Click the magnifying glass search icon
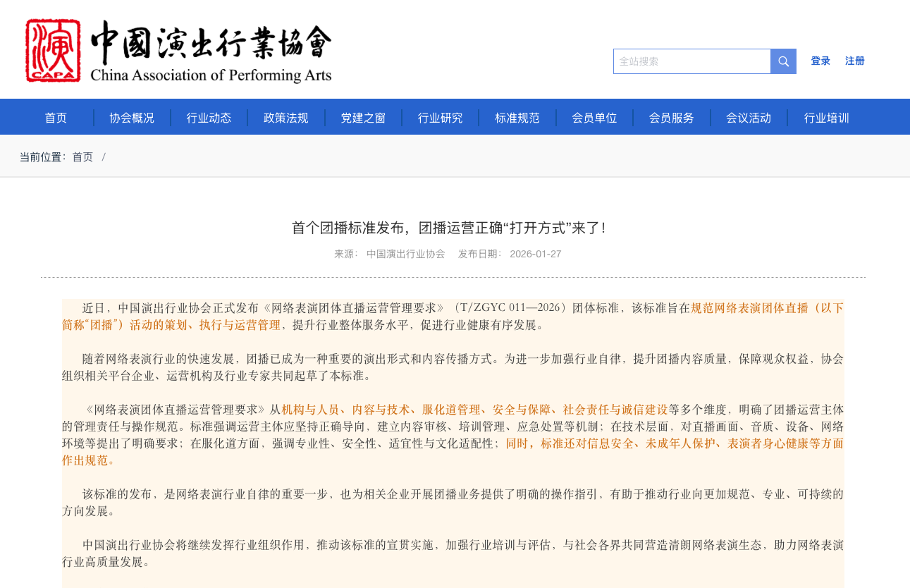 click(783, 61)
